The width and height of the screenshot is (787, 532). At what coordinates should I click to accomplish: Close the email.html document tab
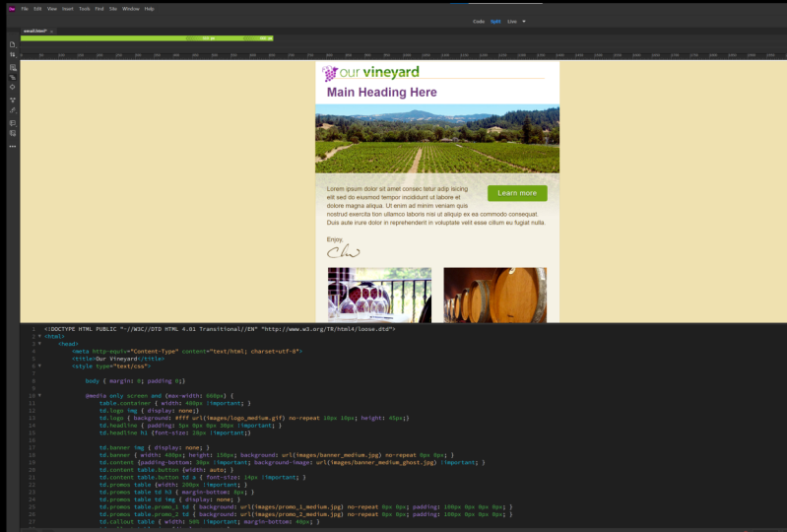[x=51, y=32]
